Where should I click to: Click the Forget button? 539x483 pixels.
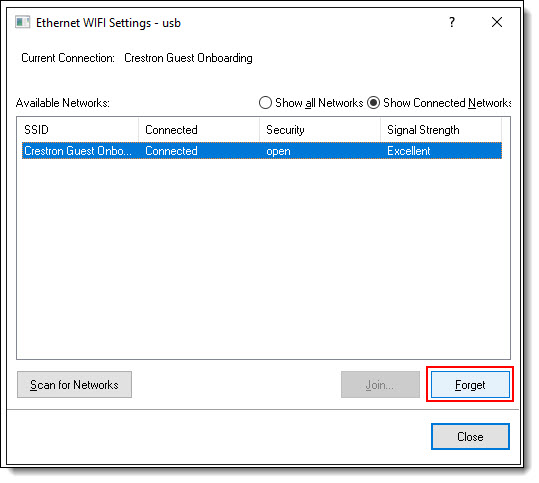[470, 384]
